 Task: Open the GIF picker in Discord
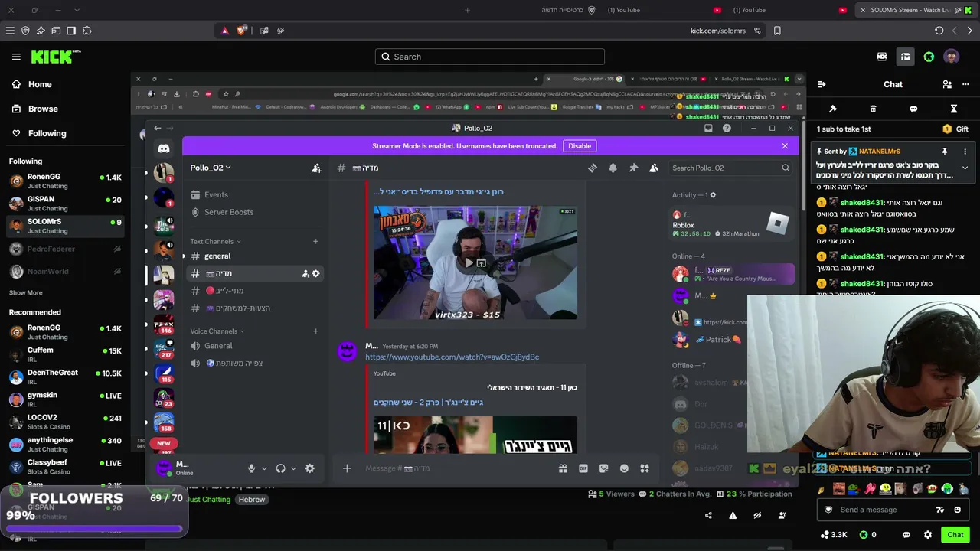coord(583,468)
